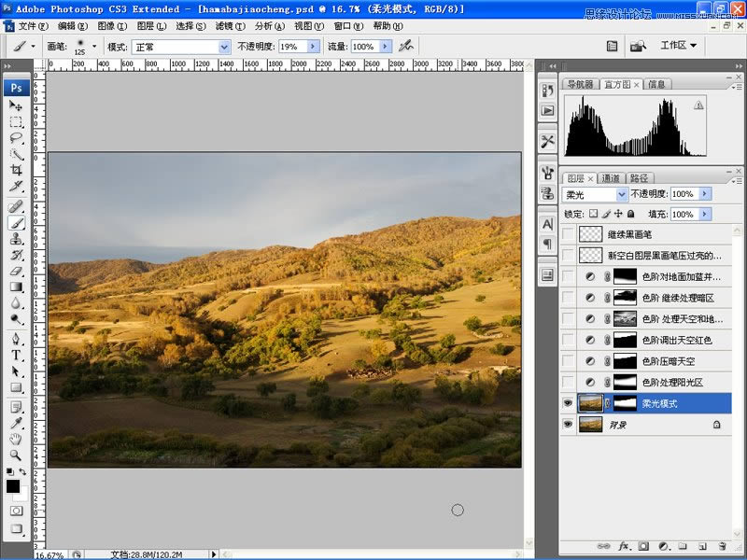The image size is (747, 560).
Task: Click the delete layer trash icon
Action: (722, 546)
